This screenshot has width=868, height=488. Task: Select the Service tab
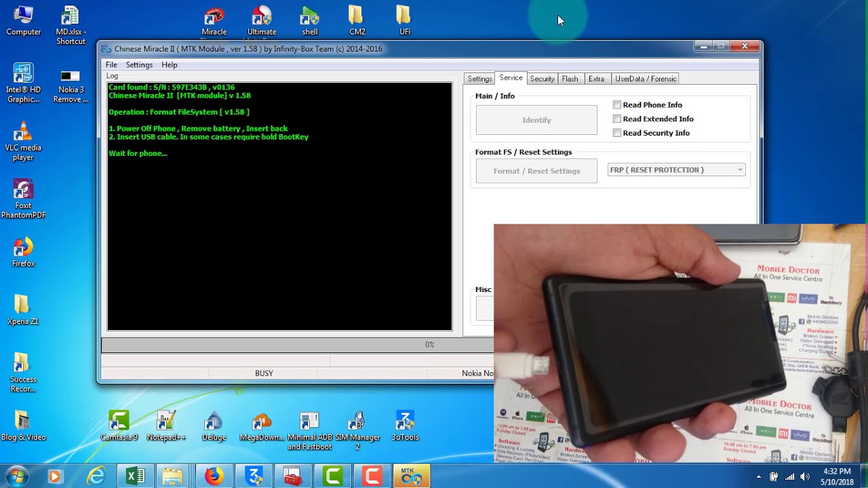[x=511, y=78]
